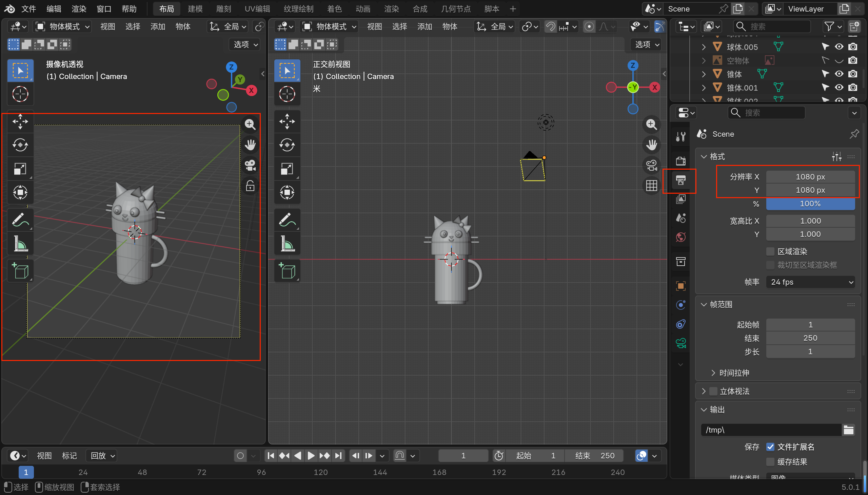Open the Output properties tab icon

pyautogui.click(x=680, y=180)
